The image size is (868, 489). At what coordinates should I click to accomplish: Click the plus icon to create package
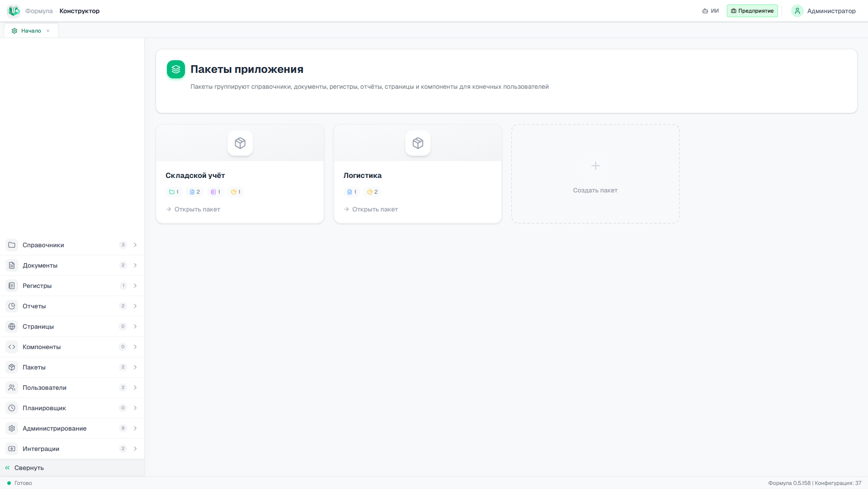[596, 166]
